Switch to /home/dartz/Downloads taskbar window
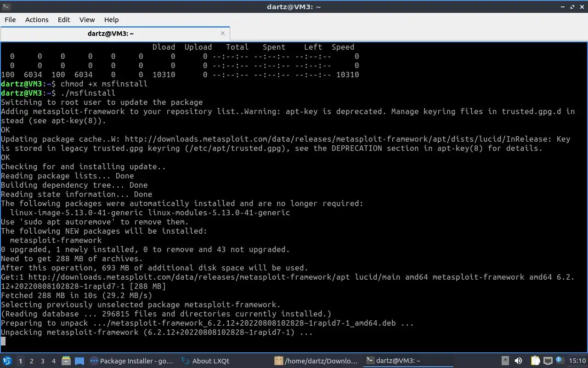This screenshot has height=368, width=588. (316, 361)
